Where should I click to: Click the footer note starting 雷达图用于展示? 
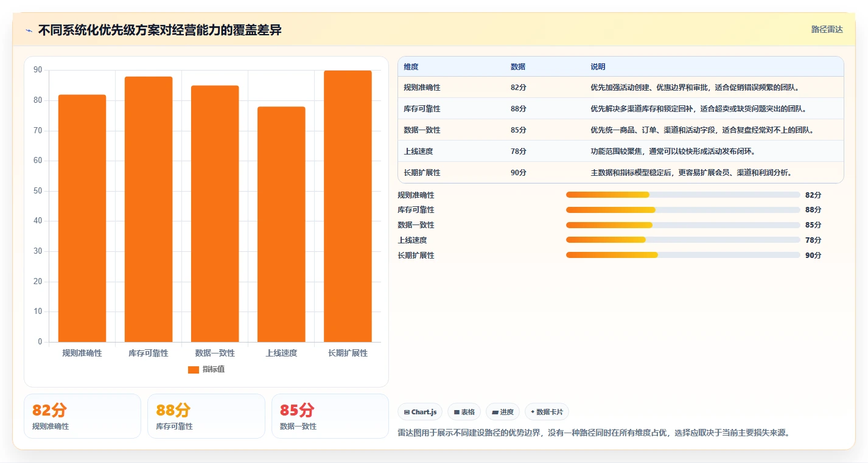pyautogui.click(x=593, y=433)
